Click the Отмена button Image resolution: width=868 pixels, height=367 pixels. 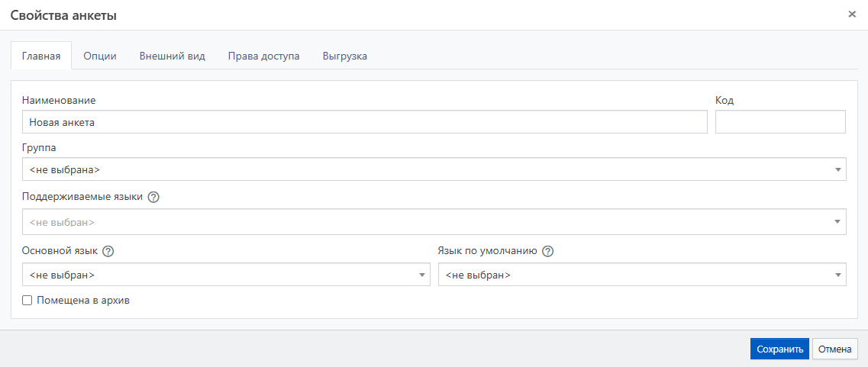pos(834,349)
